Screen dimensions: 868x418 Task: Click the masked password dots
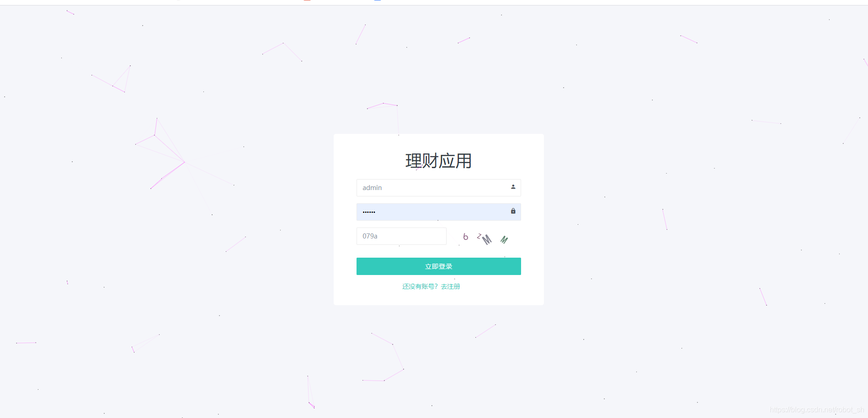(369, 212)
